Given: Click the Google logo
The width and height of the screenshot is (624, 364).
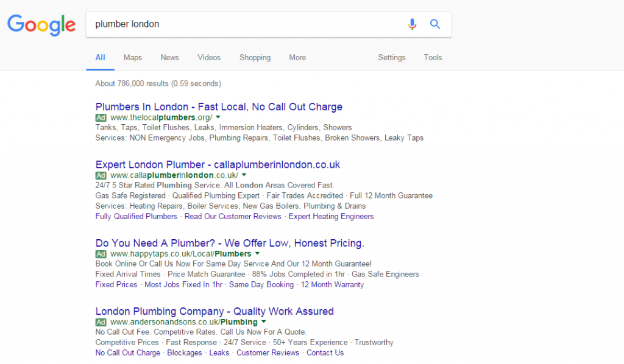Looking at the screenshot, I should 41,24.
